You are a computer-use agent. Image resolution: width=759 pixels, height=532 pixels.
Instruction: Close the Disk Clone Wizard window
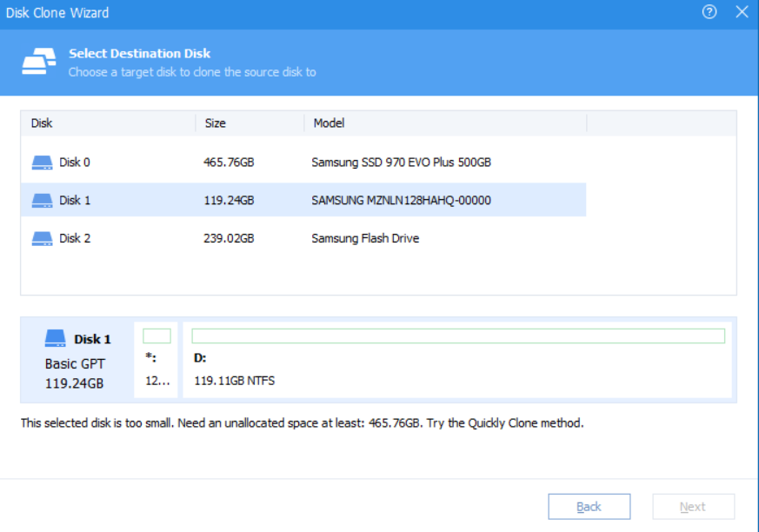pos(742,12)
